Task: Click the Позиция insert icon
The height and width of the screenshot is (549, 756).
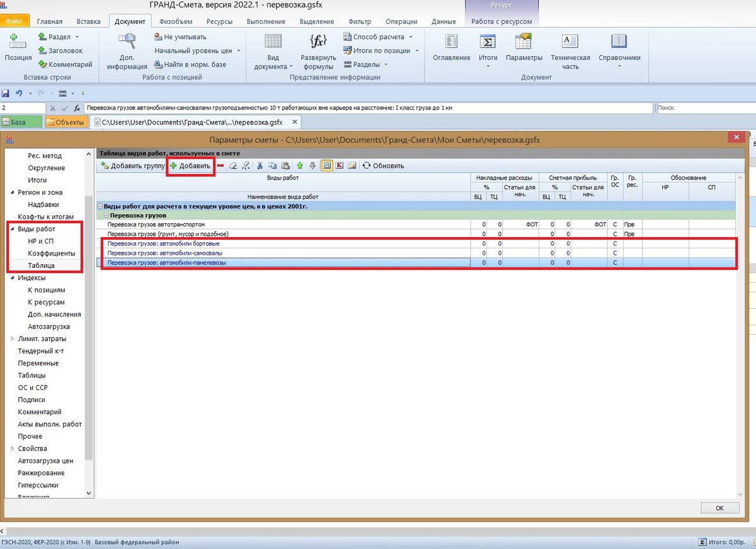Action: click(x=18, y=42)
